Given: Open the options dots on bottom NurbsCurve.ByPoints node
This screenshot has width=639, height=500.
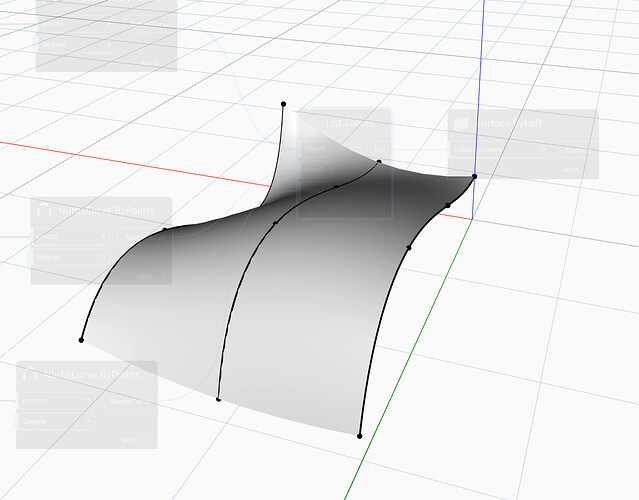Looking at the screenshot, I should coord(150,441).
